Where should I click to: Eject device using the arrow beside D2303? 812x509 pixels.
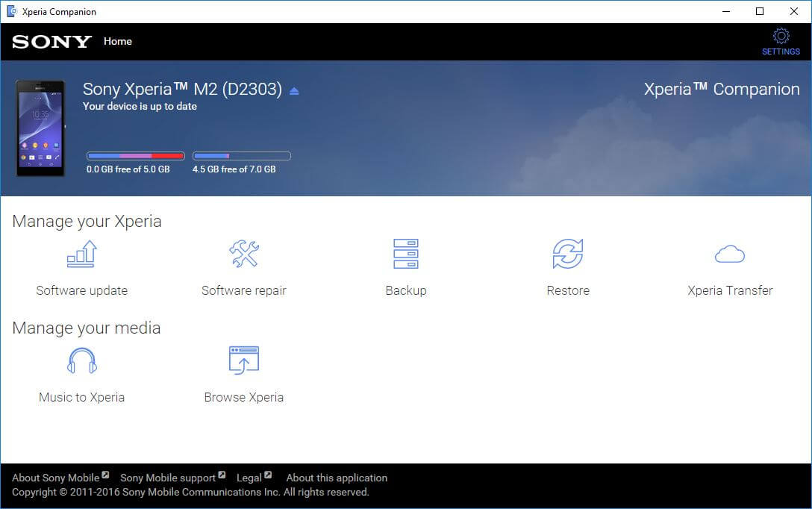(294, 91)
